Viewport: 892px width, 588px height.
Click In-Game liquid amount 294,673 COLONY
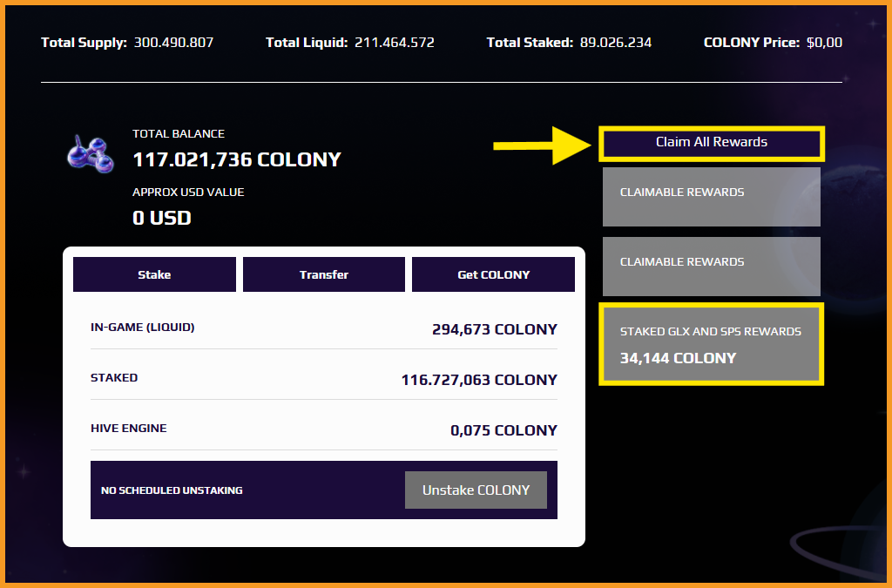pyautogui.click(x=495, y=329)
